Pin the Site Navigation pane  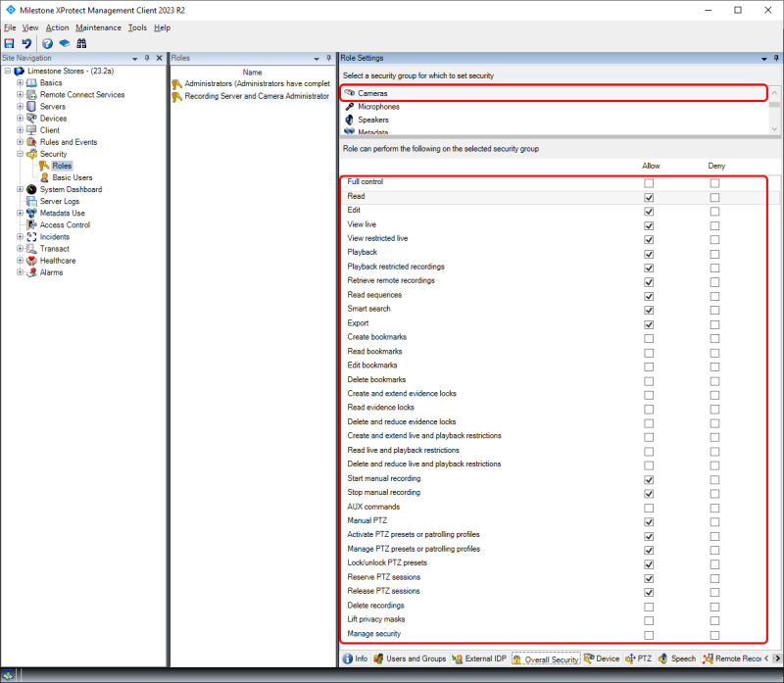147,58
